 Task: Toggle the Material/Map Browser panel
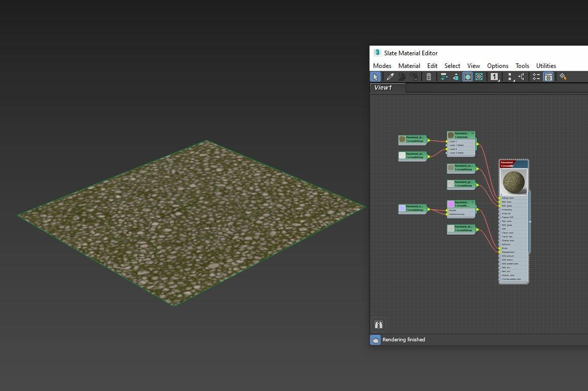tap(548, 77)
